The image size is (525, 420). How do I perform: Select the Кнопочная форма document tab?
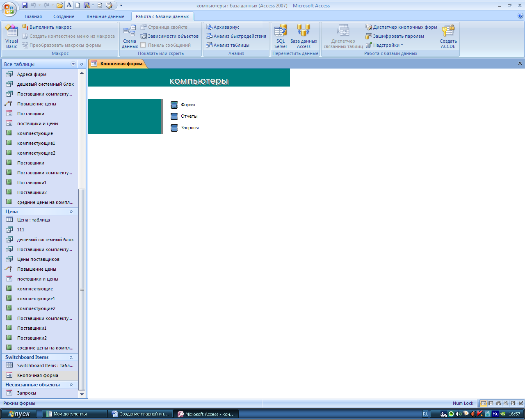point(117,64)
